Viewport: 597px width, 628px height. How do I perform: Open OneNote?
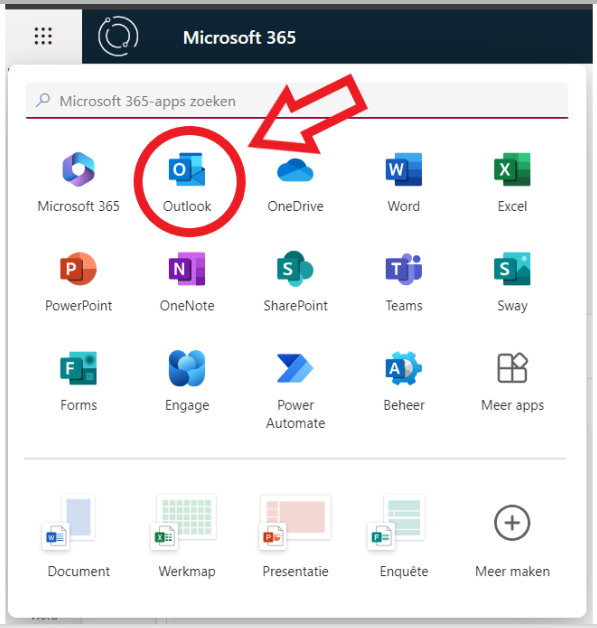(x=187, y=282)
